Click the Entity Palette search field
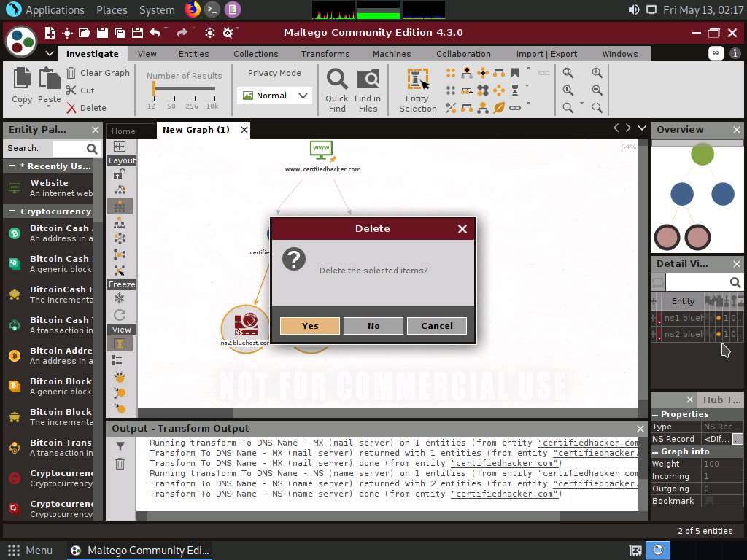The image size is (747, 560). (69, 149)
